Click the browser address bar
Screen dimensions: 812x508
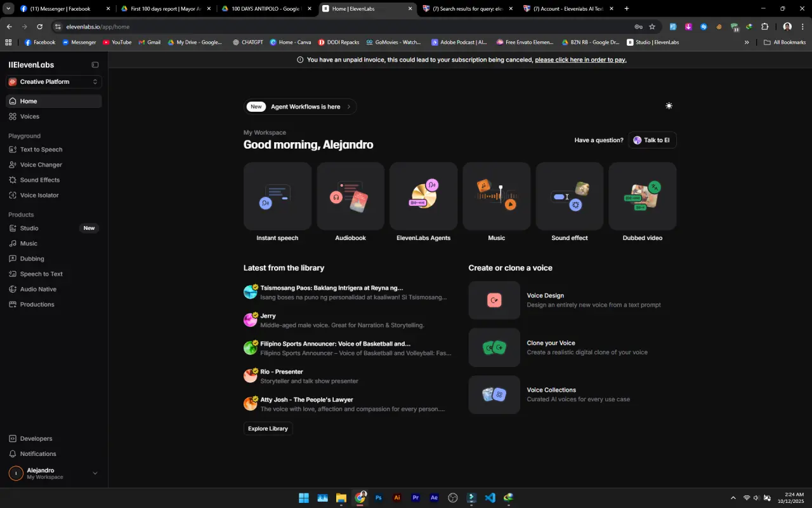(343, 27)
